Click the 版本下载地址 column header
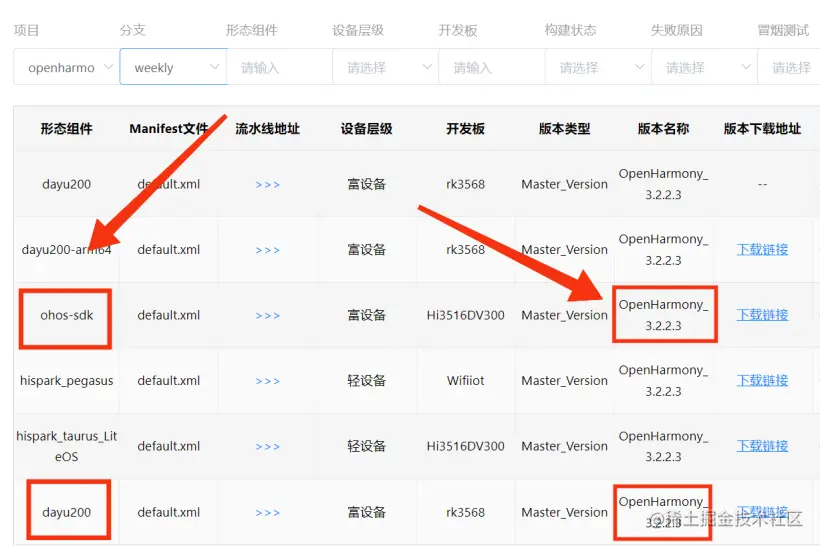 tap(762, 129)
